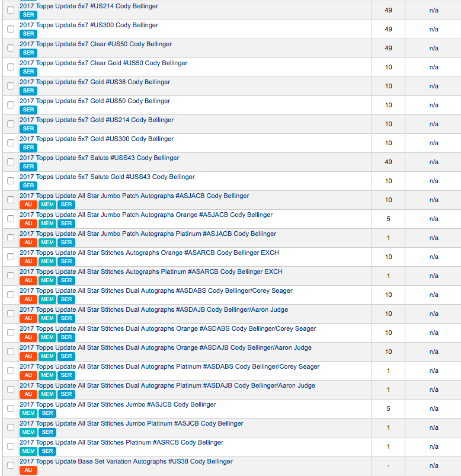Click MEM badge under Stitches Platinum #ASRCB

[28, 451]
